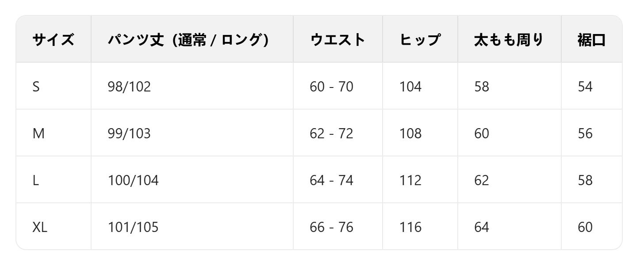Click the 108 hip measurement cell
This screenshot has width=644, height=266.
pos(410,133)
